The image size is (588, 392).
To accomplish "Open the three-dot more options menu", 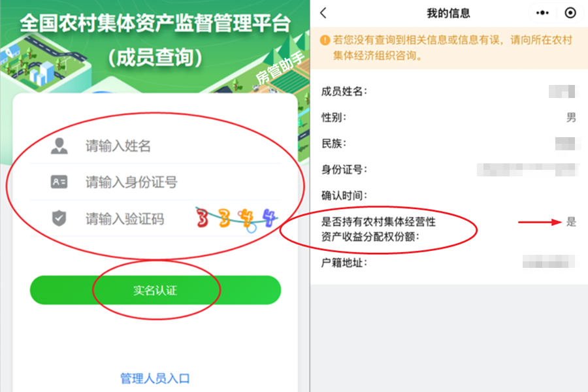I will coord(542,13).
